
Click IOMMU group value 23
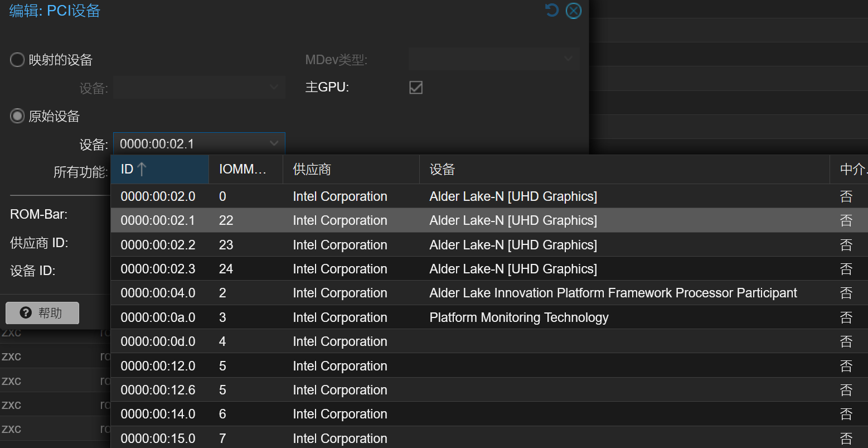[x=226, y=245]
